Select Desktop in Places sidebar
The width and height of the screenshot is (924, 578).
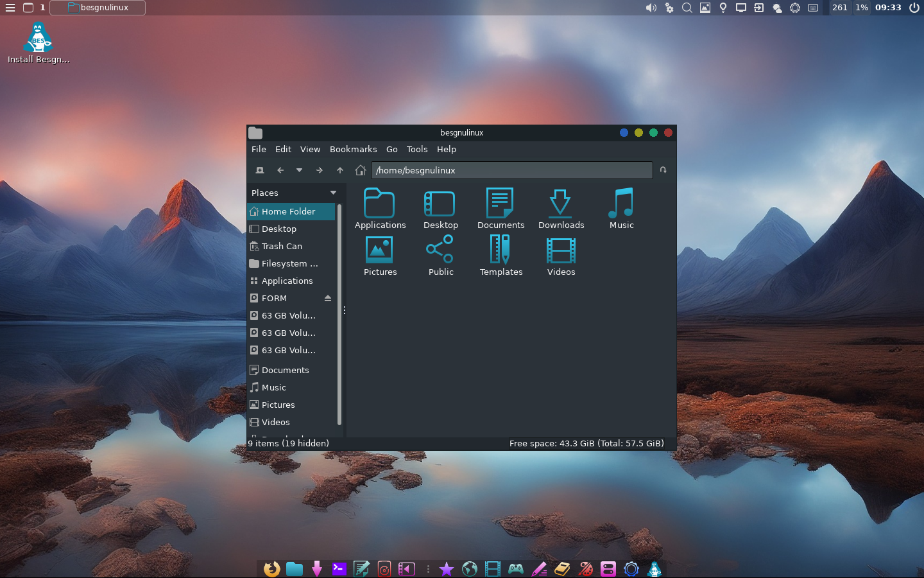[291, 229]
